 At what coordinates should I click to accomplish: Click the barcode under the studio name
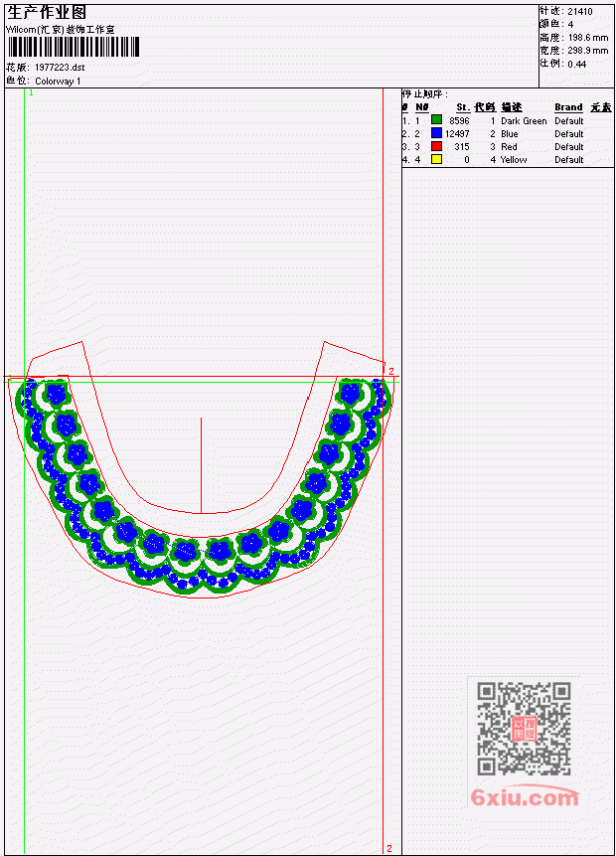[x=74, y=47]
